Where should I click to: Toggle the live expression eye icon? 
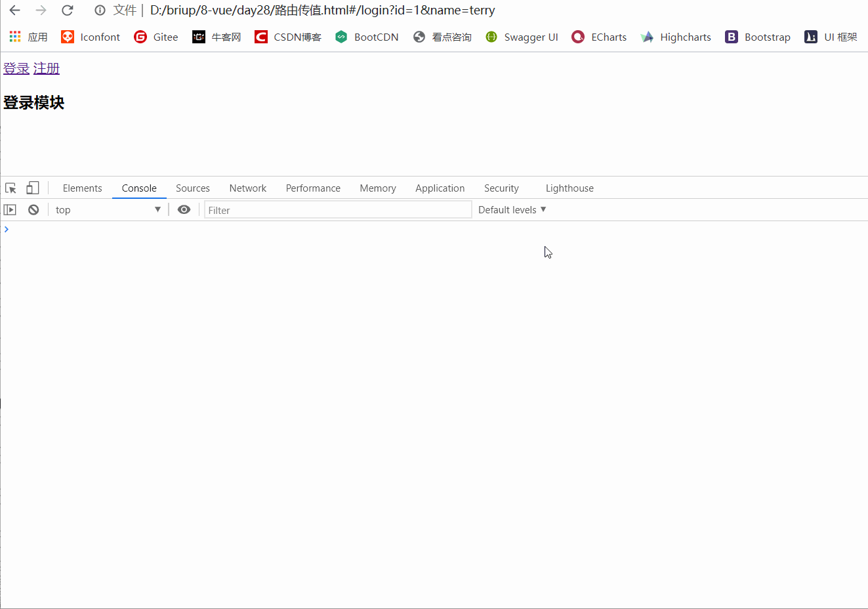click(184, 210)
